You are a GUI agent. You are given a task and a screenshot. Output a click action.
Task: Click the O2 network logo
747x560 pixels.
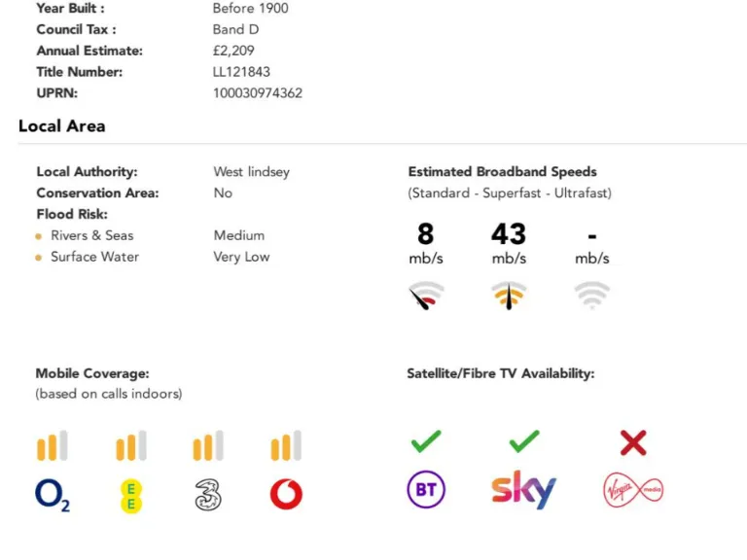(52, 496)
